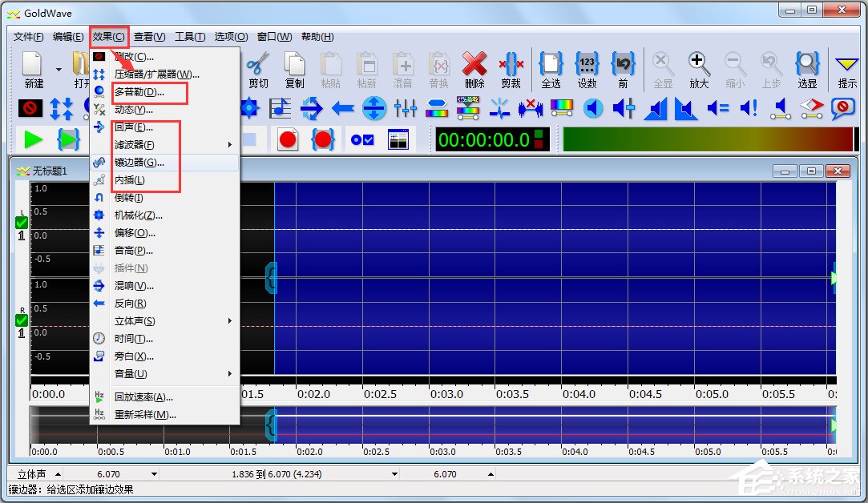Select 镶边器(G)... in the effects menu
Screen dimensions: 868x503
(x=165, y=162)
